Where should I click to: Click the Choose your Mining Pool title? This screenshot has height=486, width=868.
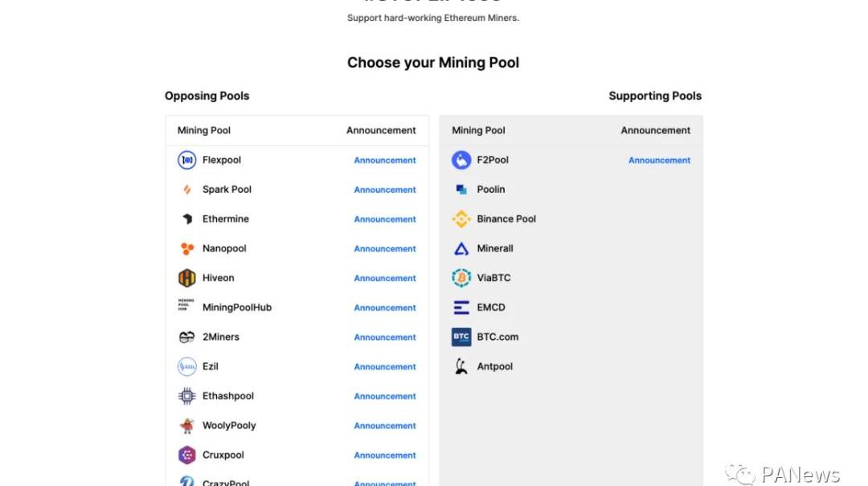433,63
